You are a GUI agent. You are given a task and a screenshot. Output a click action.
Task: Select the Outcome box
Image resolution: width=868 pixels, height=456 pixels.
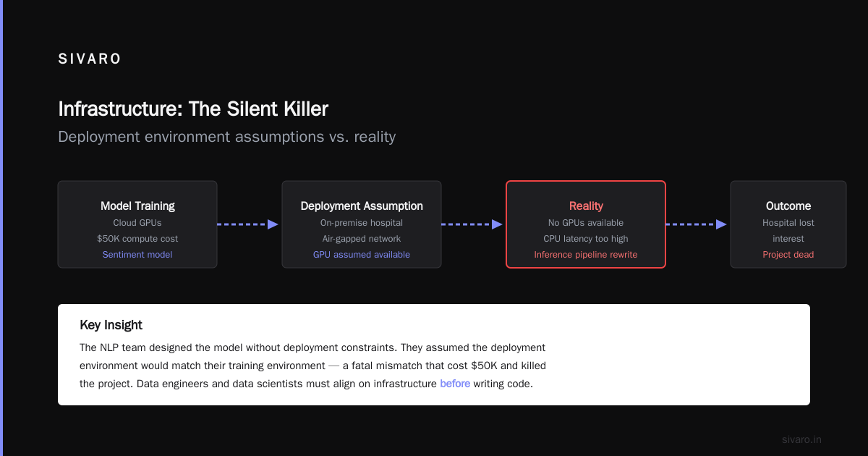pyautogui.click(x=788, y=224)
